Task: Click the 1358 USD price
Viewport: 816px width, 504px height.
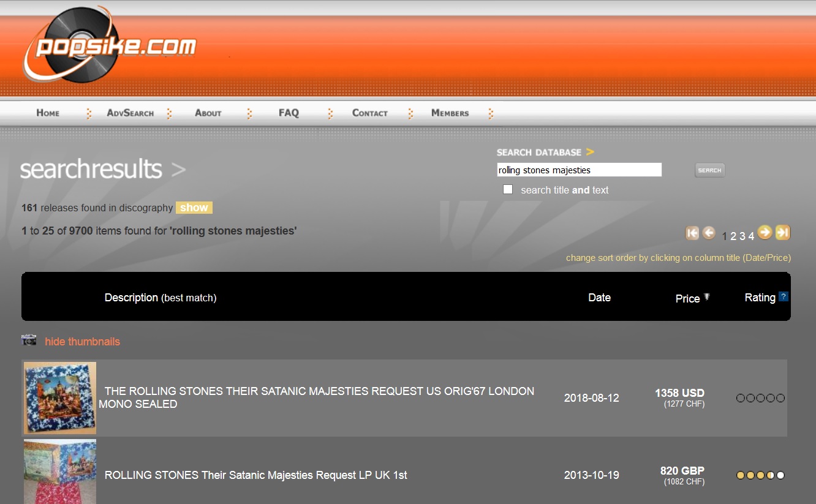Action: (680, 393)
